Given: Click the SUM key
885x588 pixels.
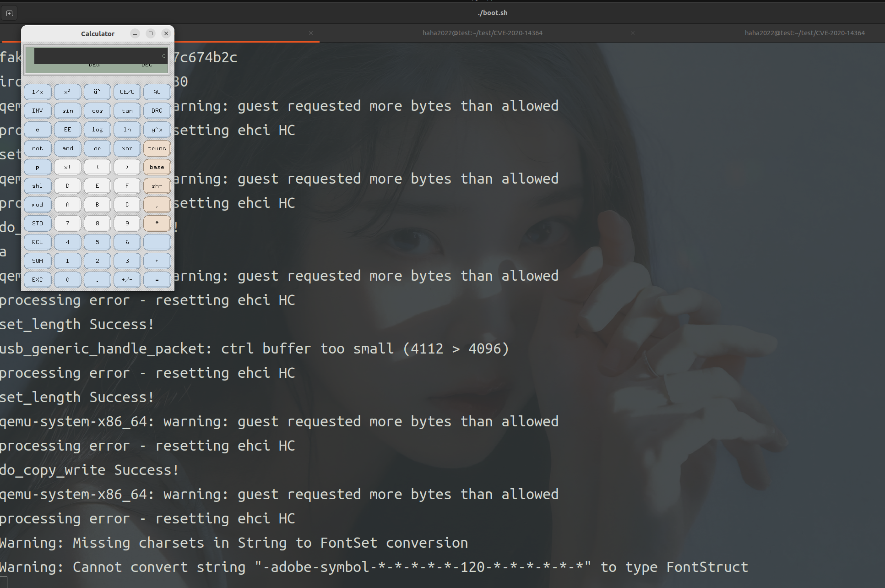Looking at the screenshot, I should [x=38, y=261].
